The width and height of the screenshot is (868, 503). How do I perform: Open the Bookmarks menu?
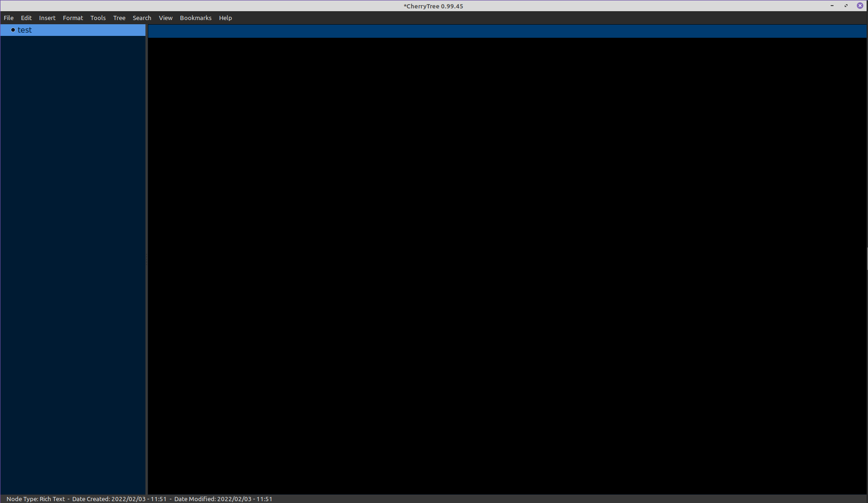point(196,18)
